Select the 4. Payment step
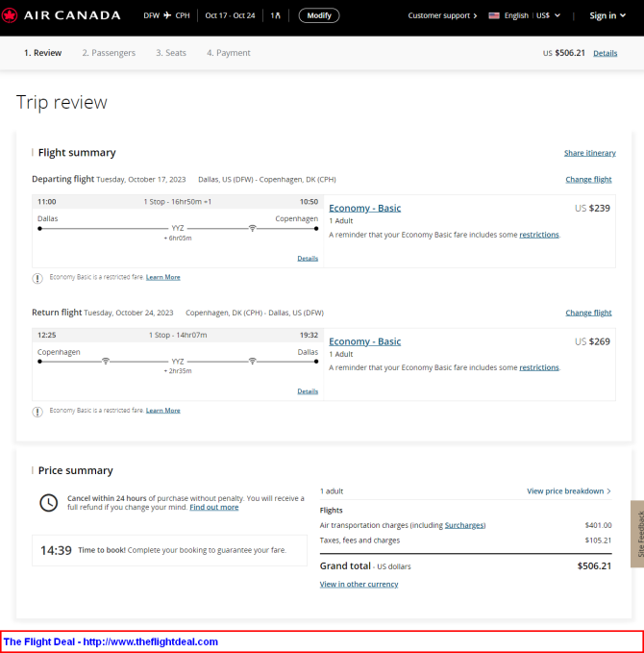The width and height of the screenshot is (644, 653). pos(229,53)
